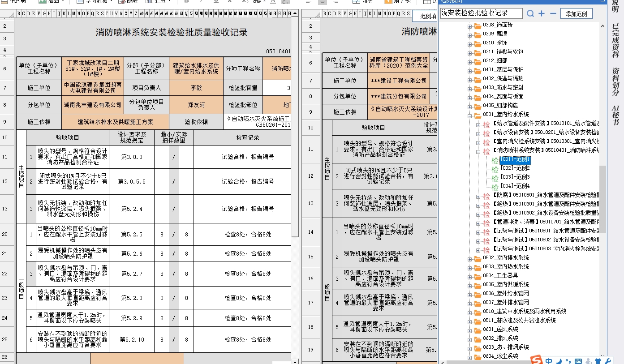
Task: Open the IME wrench toolbox icon
Action: 608,361
